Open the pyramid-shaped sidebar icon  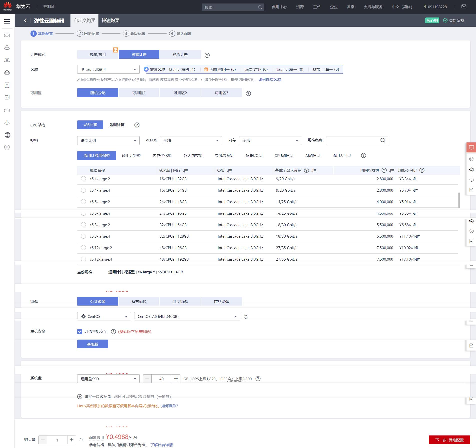[x=7, y=122]
